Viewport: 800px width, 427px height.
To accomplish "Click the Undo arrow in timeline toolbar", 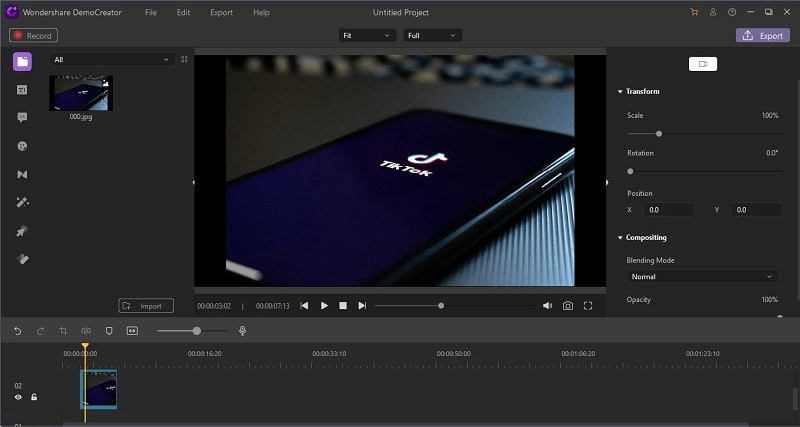I will [18, 331].
